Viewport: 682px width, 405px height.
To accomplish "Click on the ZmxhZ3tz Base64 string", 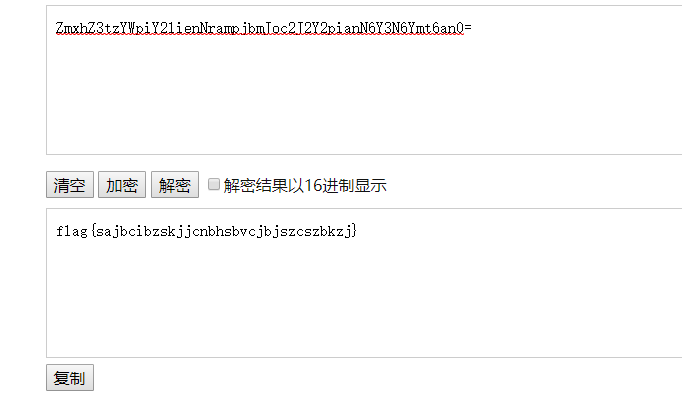I will click(x=264, y=28).
